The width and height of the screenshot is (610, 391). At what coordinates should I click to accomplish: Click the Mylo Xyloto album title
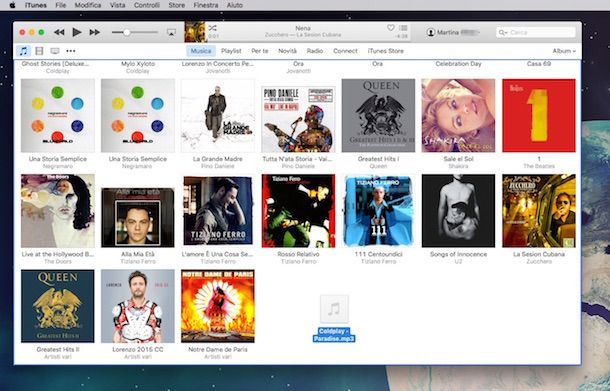pyautogui.click(x=138, y=64)
